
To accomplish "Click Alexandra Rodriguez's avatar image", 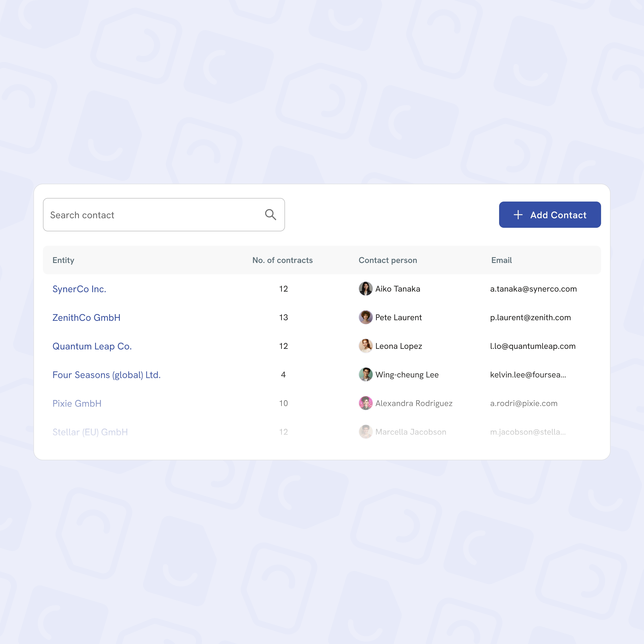I will click(365, 403).
